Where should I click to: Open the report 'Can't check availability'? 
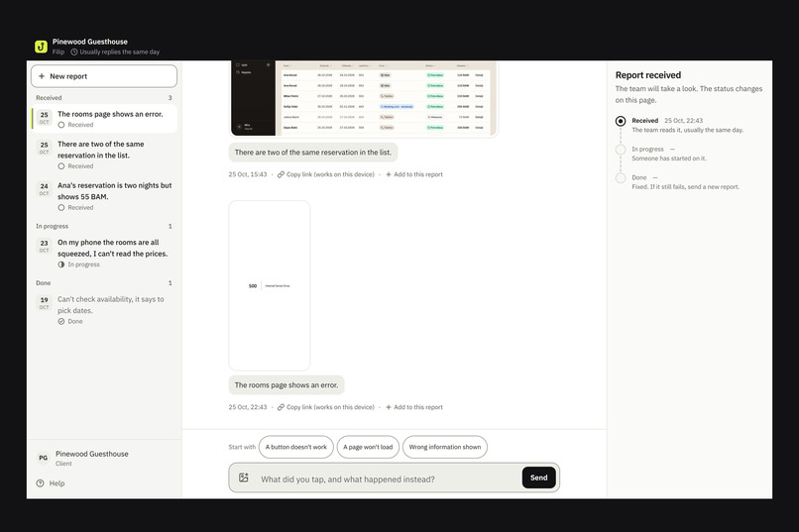[104, 310]
